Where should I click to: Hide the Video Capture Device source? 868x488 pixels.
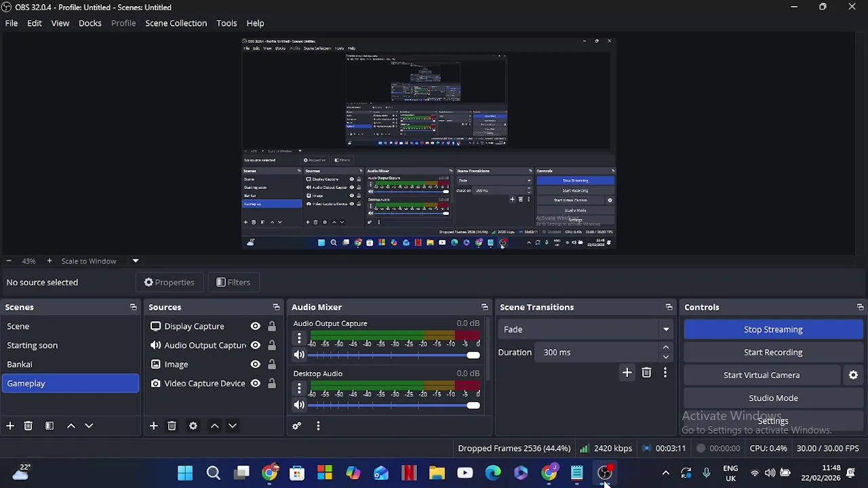[256, 383]
